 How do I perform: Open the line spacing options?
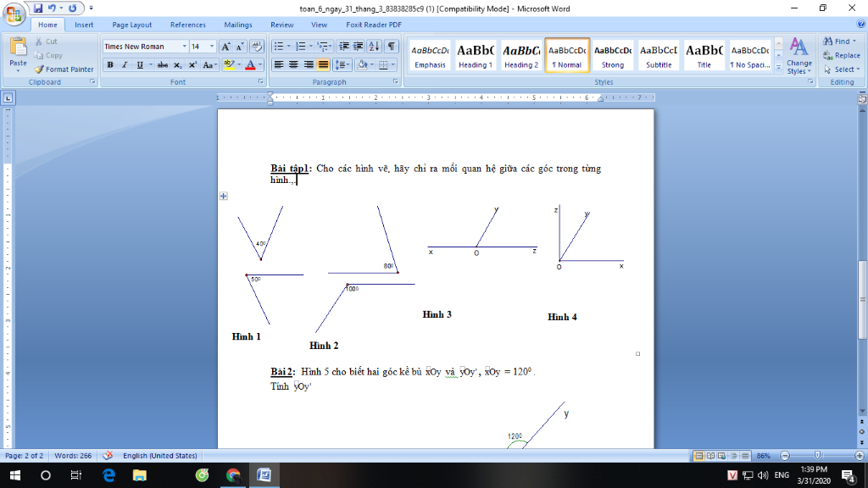[x=342, y=64]
